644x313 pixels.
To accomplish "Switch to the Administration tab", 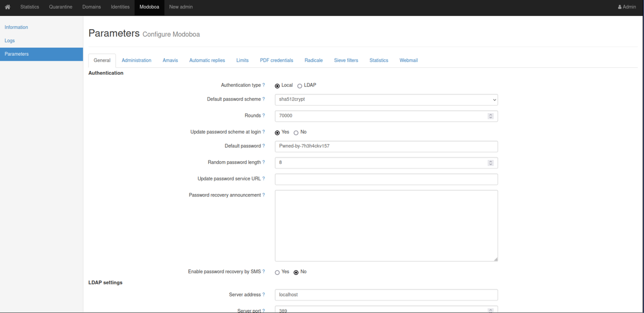I will [136, 60].
